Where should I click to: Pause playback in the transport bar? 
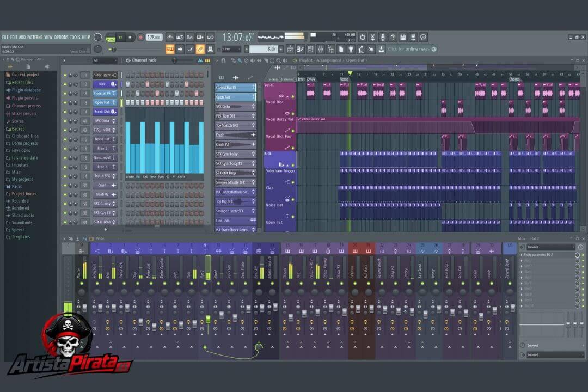coord(120,38)
